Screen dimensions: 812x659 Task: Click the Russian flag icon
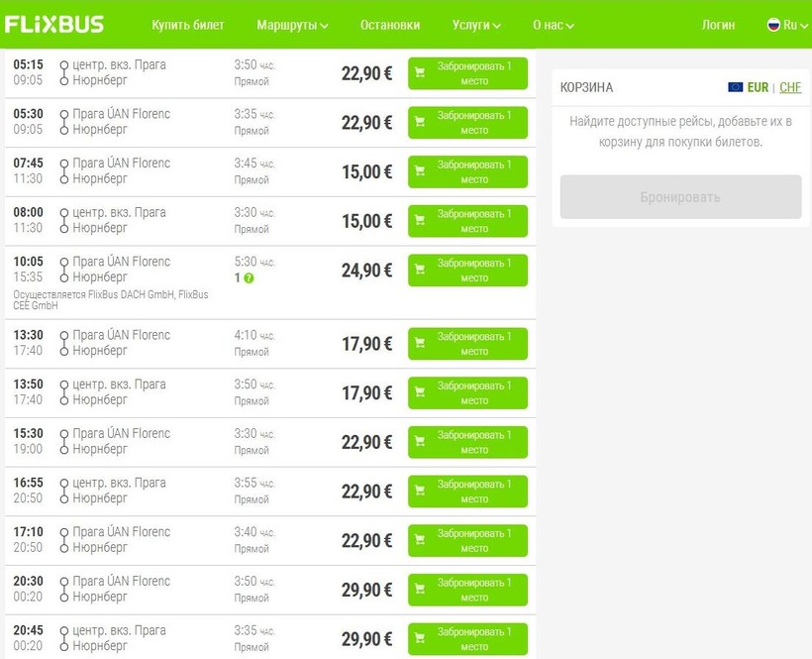[x=773, y=25]
